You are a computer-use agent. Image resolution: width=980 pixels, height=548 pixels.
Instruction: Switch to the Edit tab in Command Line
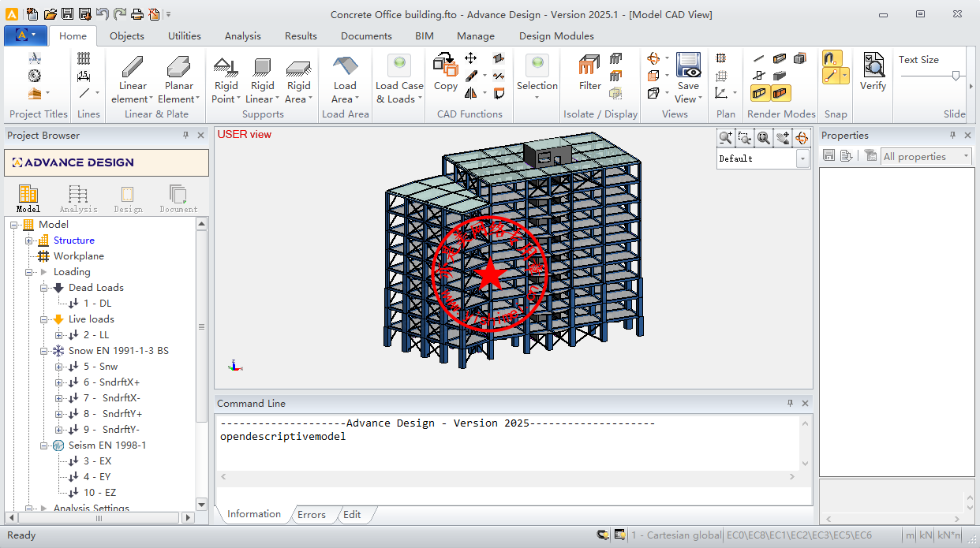352,515
